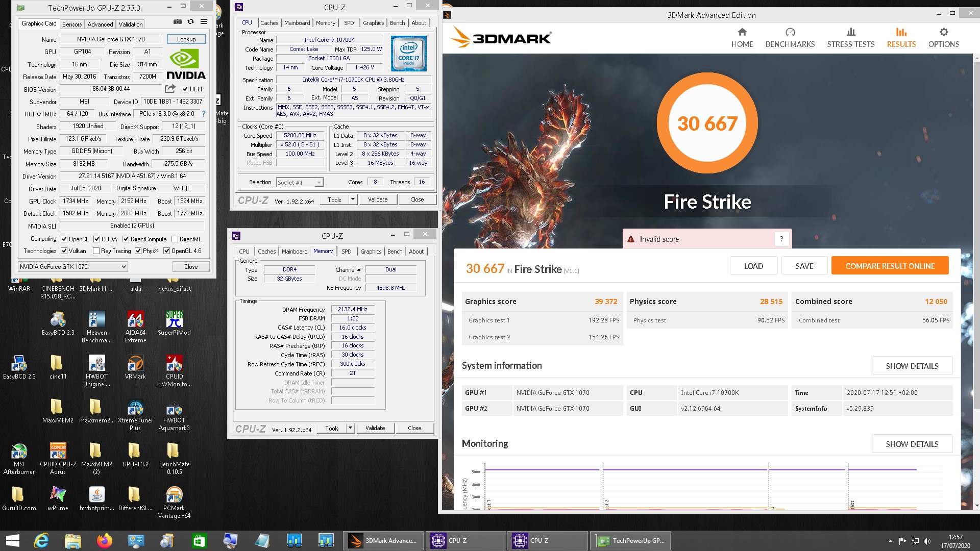Click volume icon in system tray
Viewport: 980px width, 551px height.
[x=927, y=541]
